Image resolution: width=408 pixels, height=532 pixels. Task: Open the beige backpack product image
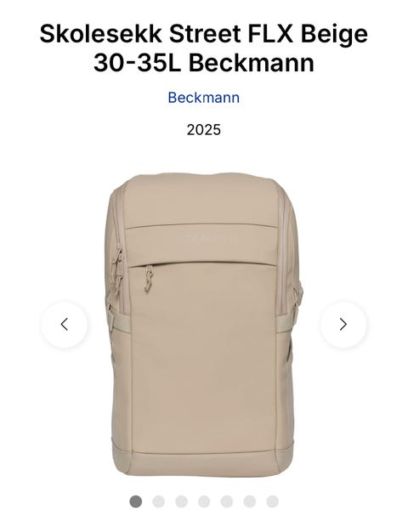pos(204,324)
